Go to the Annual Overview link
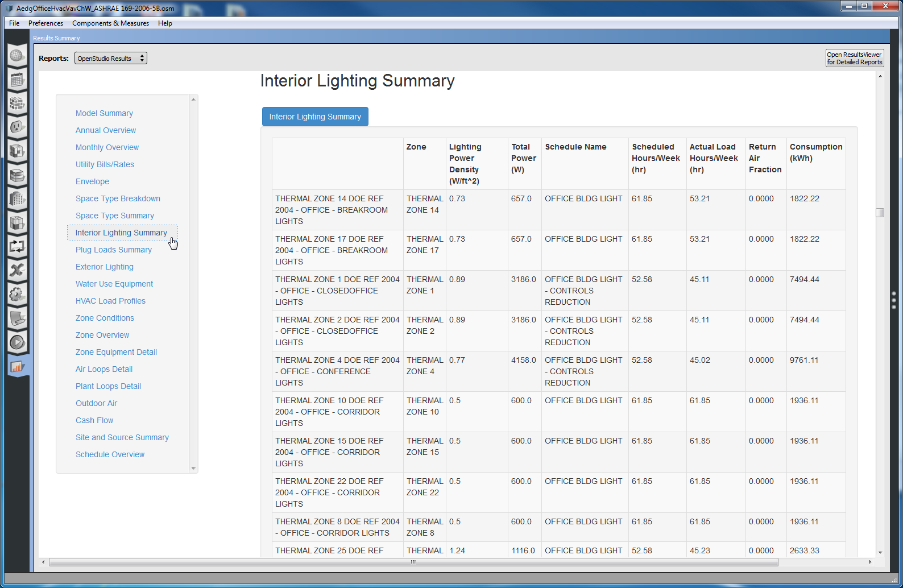 click(106, 130)
